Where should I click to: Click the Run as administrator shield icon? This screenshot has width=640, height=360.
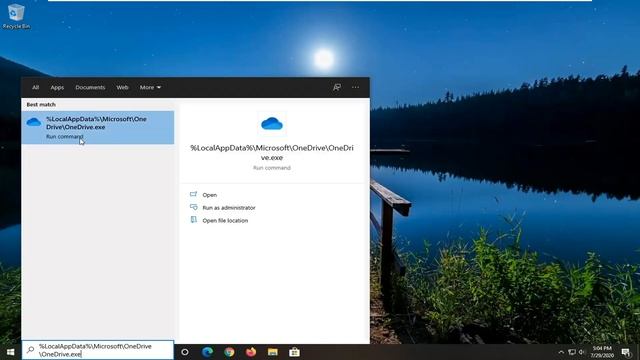coord(193,207)
